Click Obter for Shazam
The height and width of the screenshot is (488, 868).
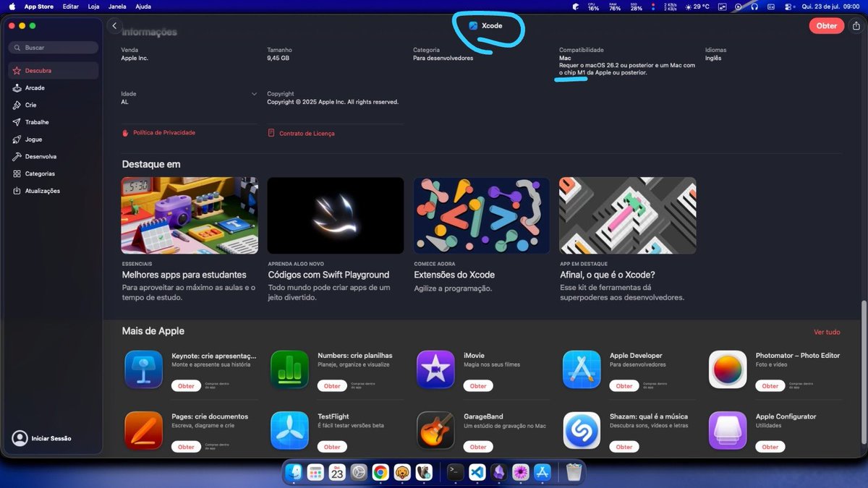624,447
